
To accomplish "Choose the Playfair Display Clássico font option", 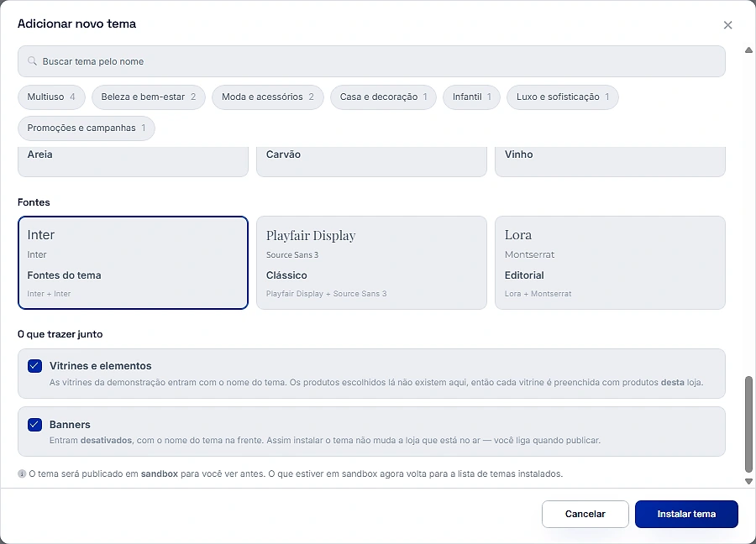I will (x=371, y=263).
